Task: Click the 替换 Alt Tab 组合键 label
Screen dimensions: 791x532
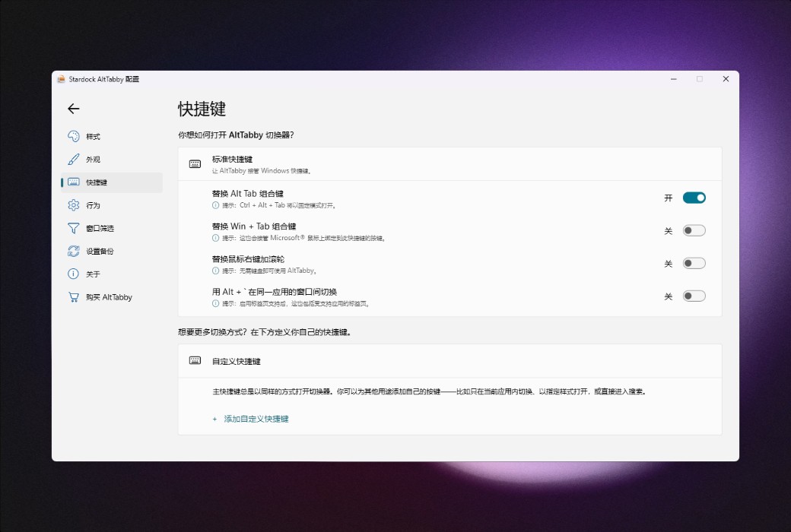Action: (248, 194)
